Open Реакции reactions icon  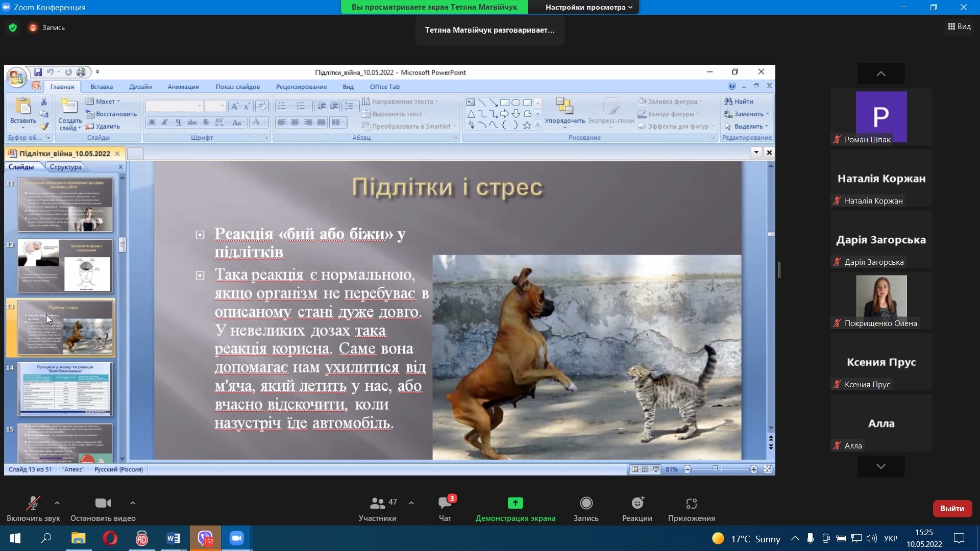coord(637,508)
